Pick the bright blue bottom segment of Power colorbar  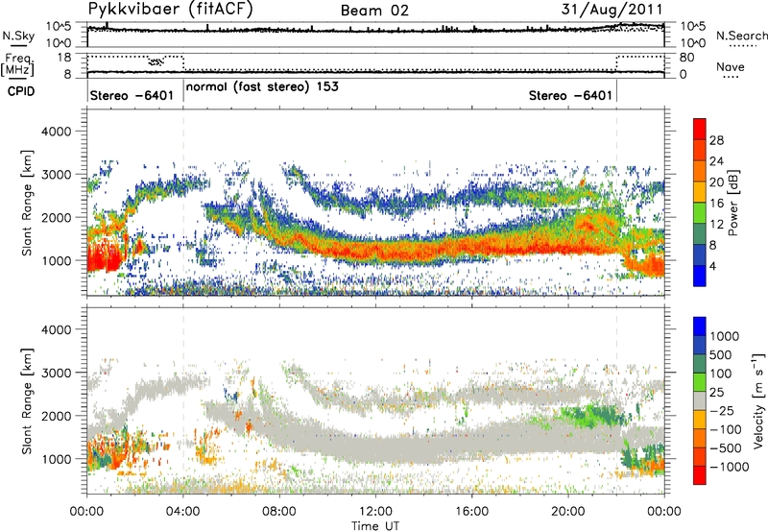[x=700, y=276]
